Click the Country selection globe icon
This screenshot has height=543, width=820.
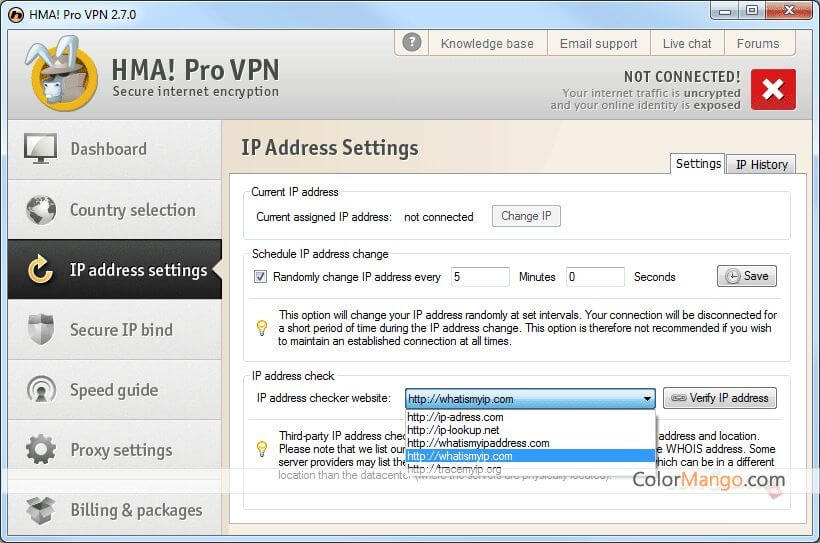41,210
